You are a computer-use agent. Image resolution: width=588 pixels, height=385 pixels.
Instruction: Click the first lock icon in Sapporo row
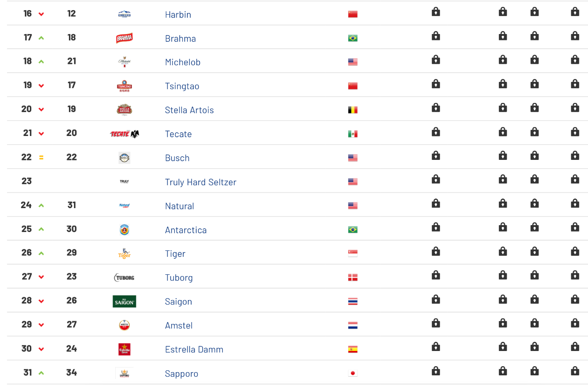pyautogui.click(x=436, y=371)
